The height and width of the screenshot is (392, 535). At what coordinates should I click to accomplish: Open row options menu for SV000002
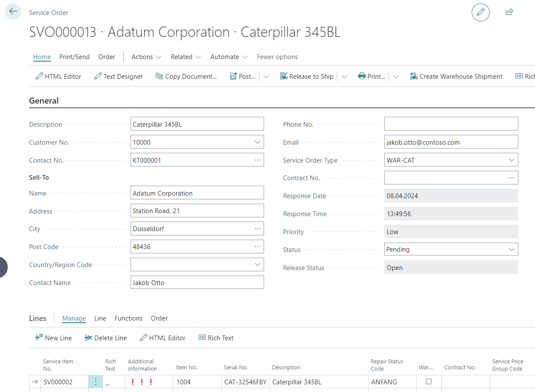(x=95, y=382)
